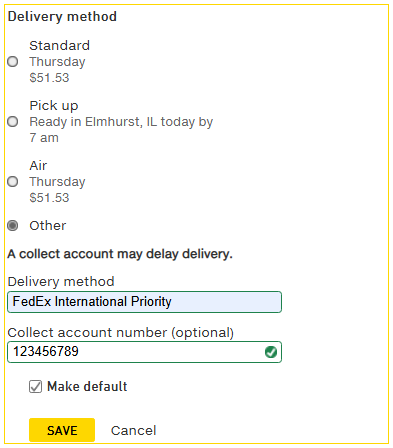Click Thursday text under Air
Screen dimensions: 393x448
pyautogui.click(x=57, y=182)
